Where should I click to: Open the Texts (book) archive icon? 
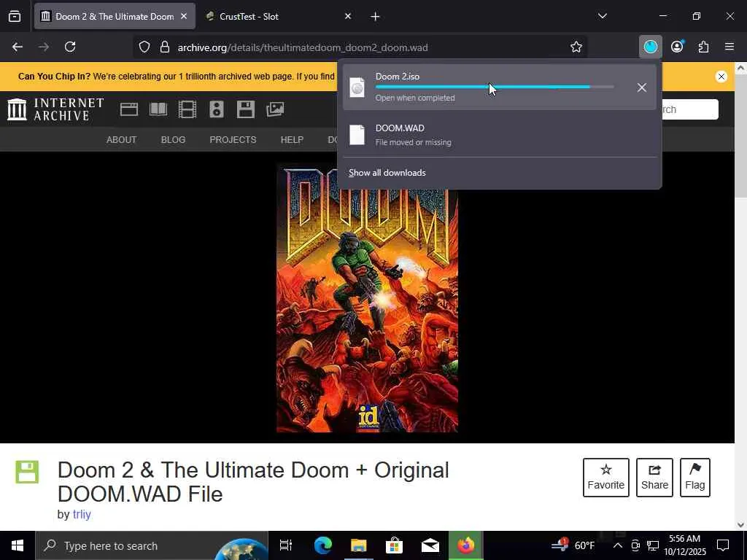tap(158, 109)
